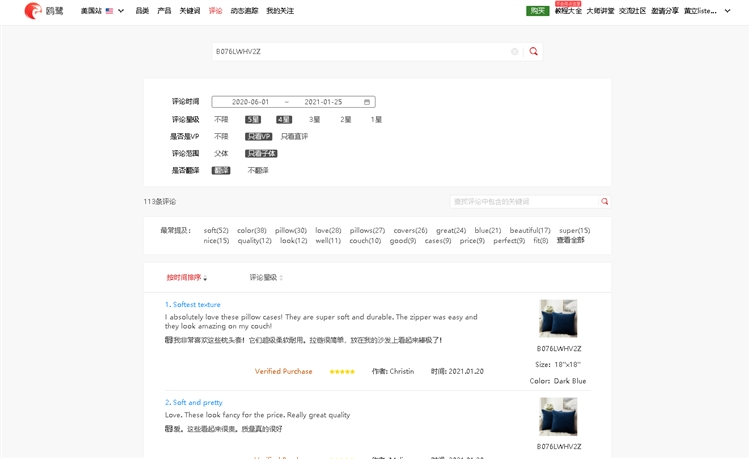The image size is (750, 459).
Task: Clear the ASIN search box
Action: [515, 52]
